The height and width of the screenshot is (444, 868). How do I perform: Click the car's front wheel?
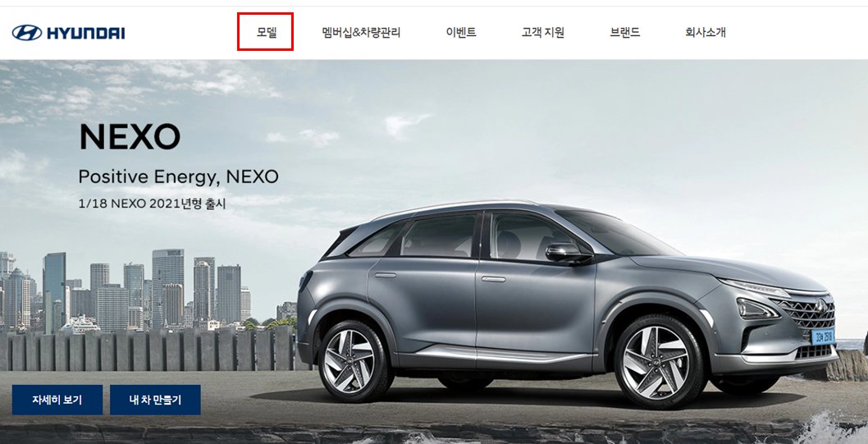[x=656, y=362]
